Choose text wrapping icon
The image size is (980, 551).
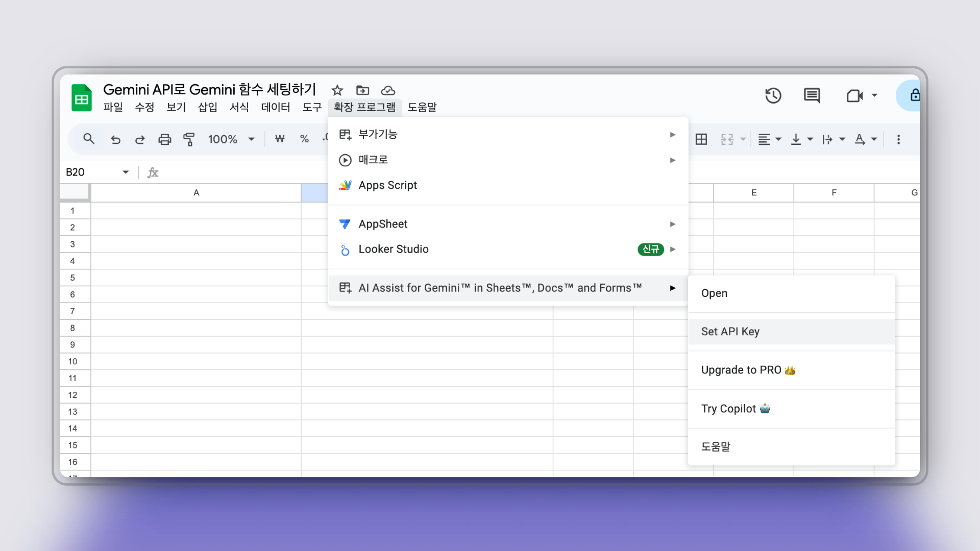click(x=827, y=139)
